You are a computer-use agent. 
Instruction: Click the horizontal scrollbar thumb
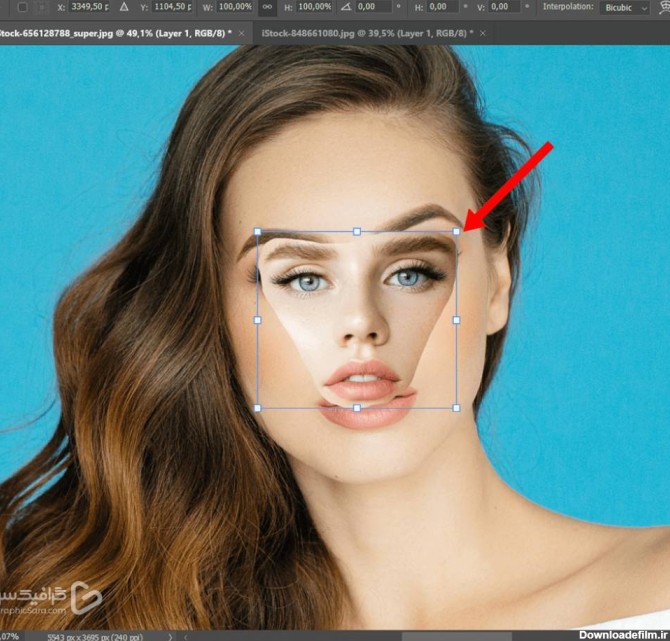pyautogui.click(x=456, y=637)
